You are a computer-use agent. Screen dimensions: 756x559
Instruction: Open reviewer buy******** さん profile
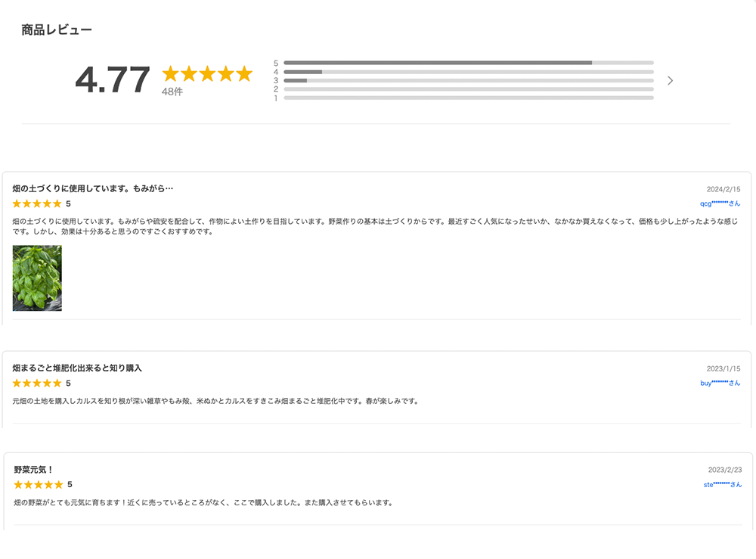(720, 383)
